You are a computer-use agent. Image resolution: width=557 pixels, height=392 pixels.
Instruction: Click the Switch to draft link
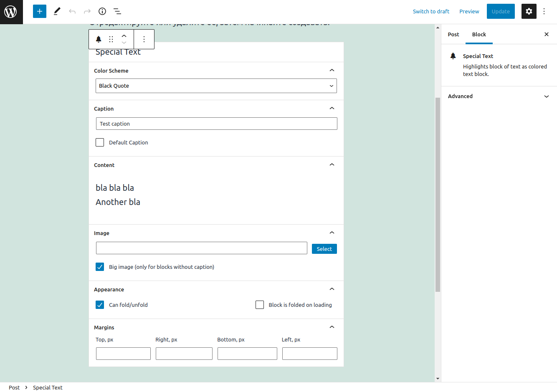point(431,11)
